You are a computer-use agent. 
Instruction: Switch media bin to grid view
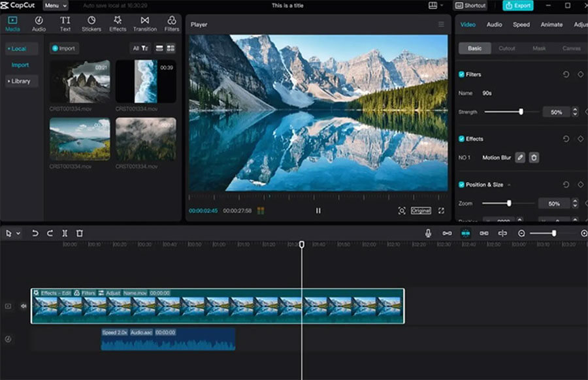[x=171, y=48]
